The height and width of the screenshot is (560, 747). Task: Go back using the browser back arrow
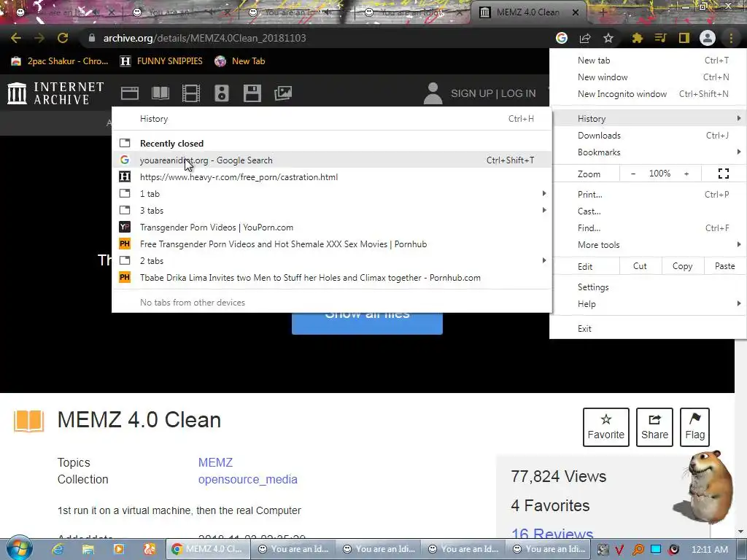click(x=16, y=38)
